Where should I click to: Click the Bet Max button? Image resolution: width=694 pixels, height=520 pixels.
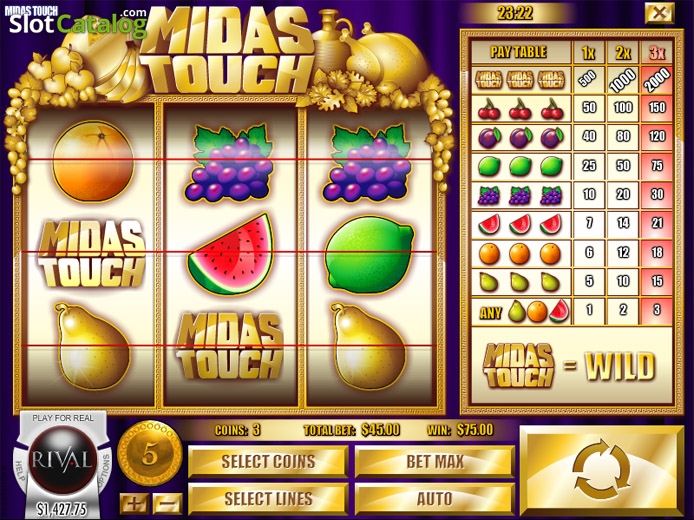click(435, 462)
